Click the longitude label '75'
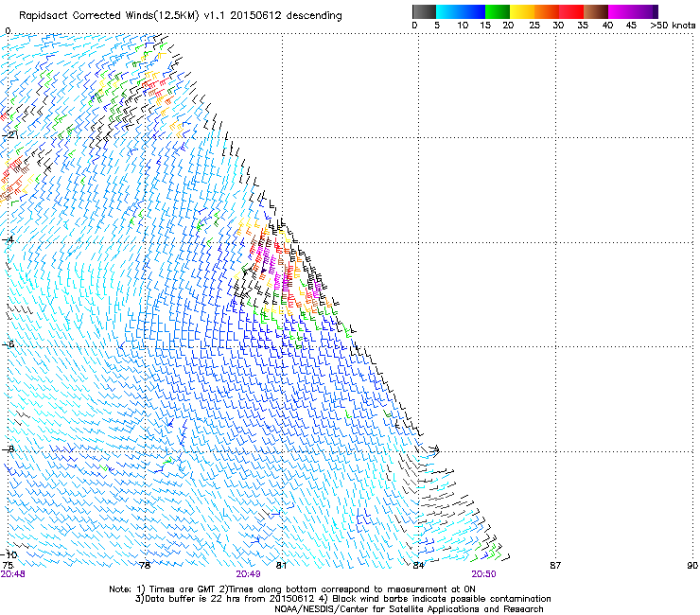This screenshot has height=615, width=700. pyautogui.click(x=8, y=566)
